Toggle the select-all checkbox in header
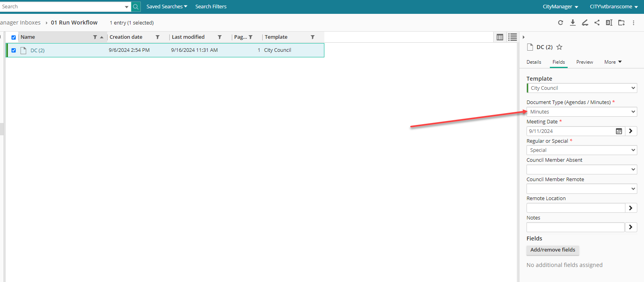Screen dimensions: 644x282 (13, 37)
